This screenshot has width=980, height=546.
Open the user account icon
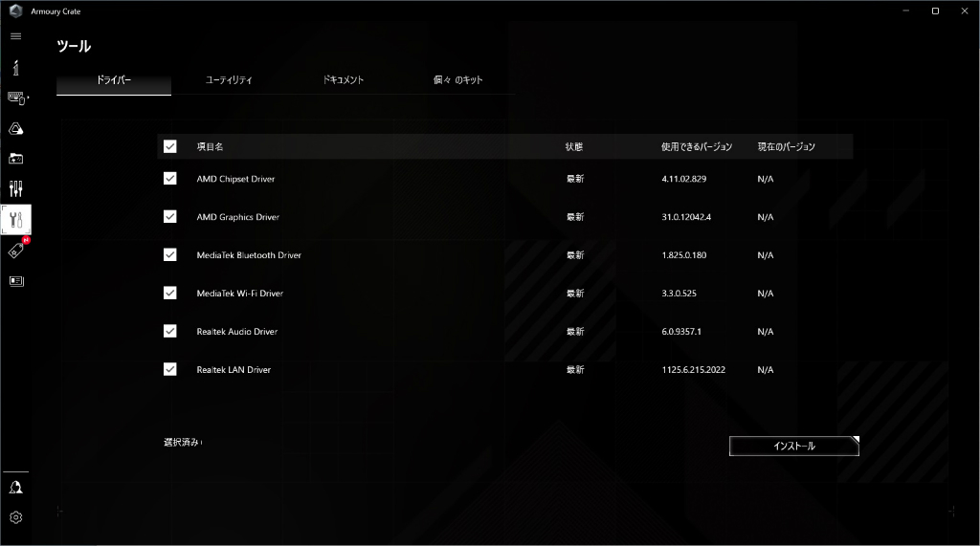pyautogui.click(x=16, y=488)
